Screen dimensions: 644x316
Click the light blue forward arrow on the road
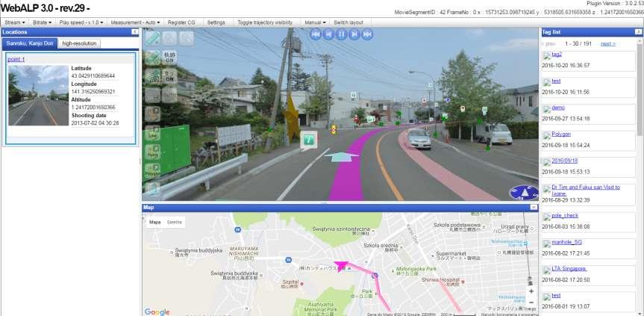(342, 155)
